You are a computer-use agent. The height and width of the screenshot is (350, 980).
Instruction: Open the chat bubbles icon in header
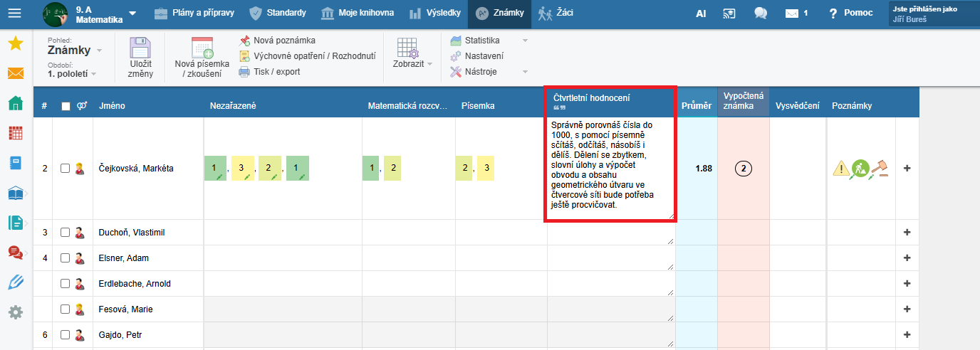pyautogui.click(x=761, y=13)
